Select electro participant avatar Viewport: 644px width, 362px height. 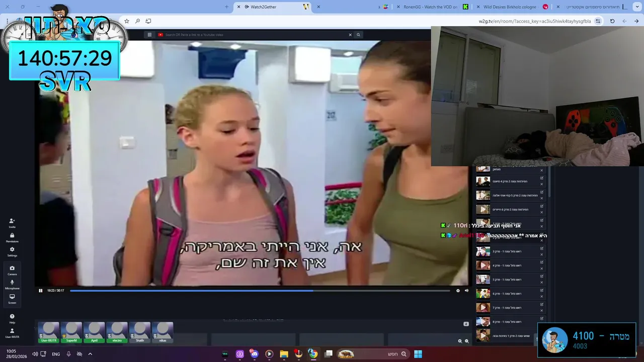coord(117,332)
